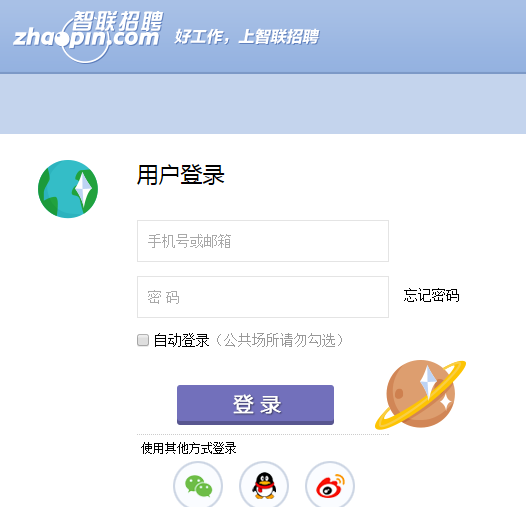Click the 自动登录 label text
Viewport: 526px width, 507px height.
click(181, 340)
